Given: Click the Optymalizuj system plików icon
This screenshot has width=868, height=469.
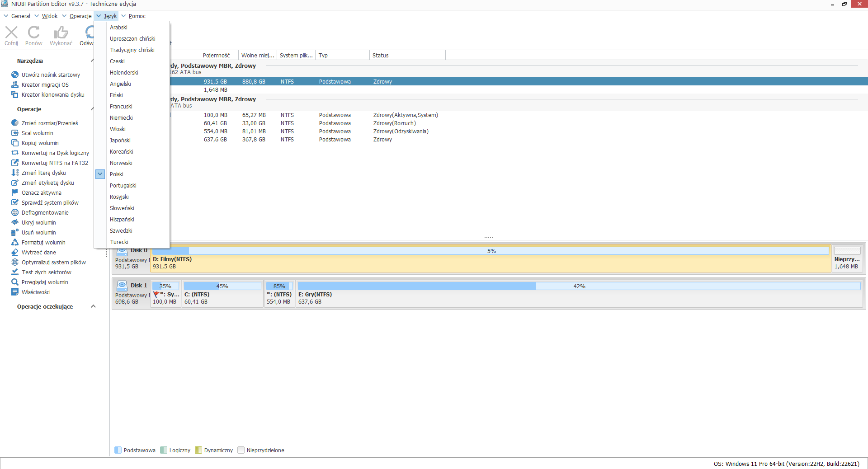Looking at the screenshot, I should coord(15,262).
